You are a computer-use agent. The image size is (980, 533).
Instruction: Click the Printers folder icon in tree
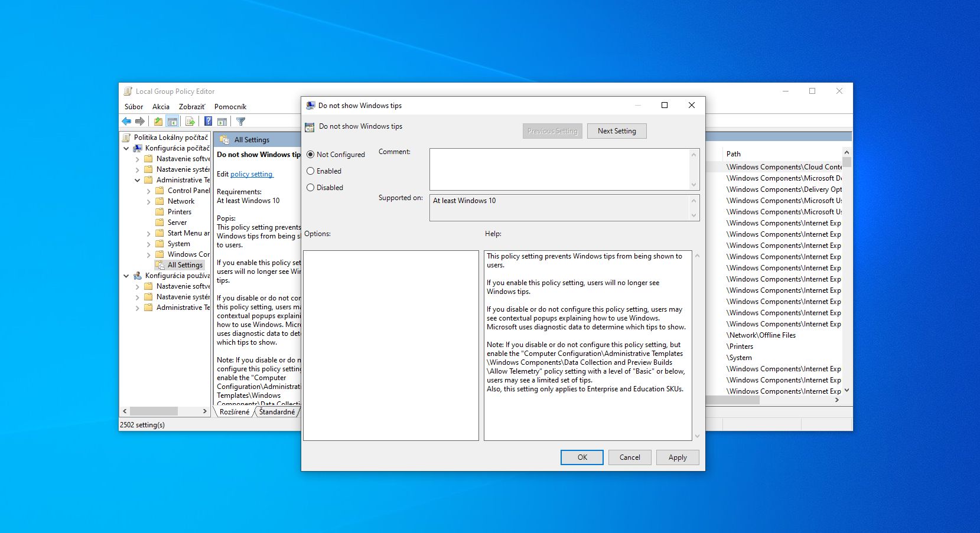click(x=159, y=212)
